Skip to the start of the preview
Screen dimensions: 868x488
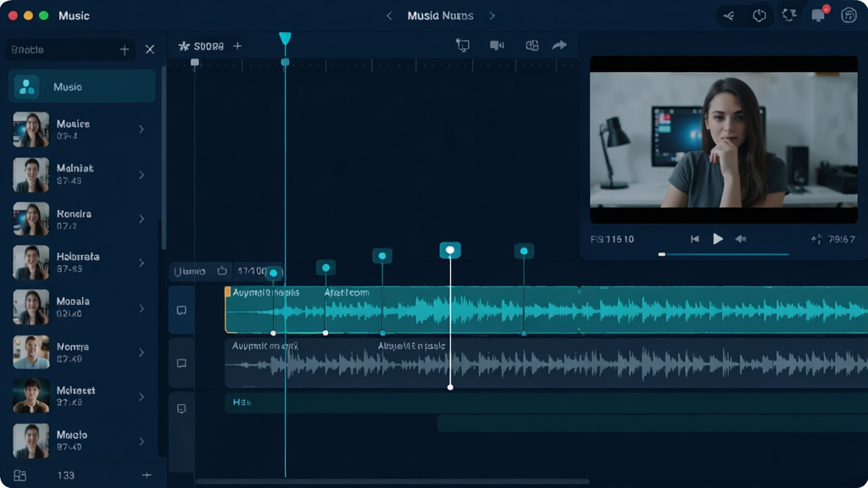(x=695, y=239)
